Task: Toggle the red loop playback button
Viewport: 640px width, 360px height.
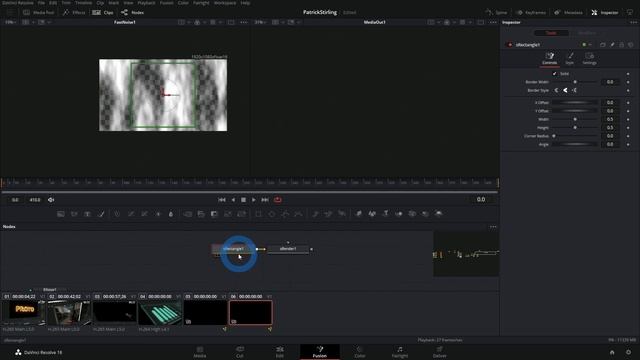Action: pos(278,200)
